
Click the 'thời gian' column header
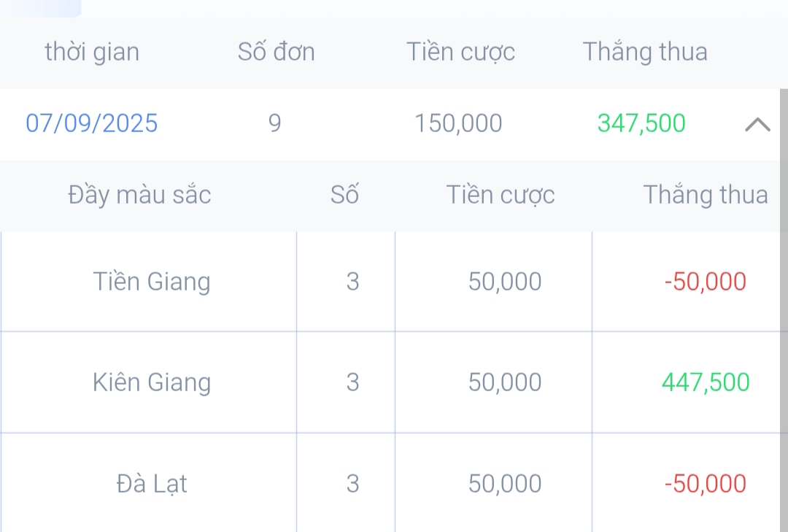tap(92, 52)
